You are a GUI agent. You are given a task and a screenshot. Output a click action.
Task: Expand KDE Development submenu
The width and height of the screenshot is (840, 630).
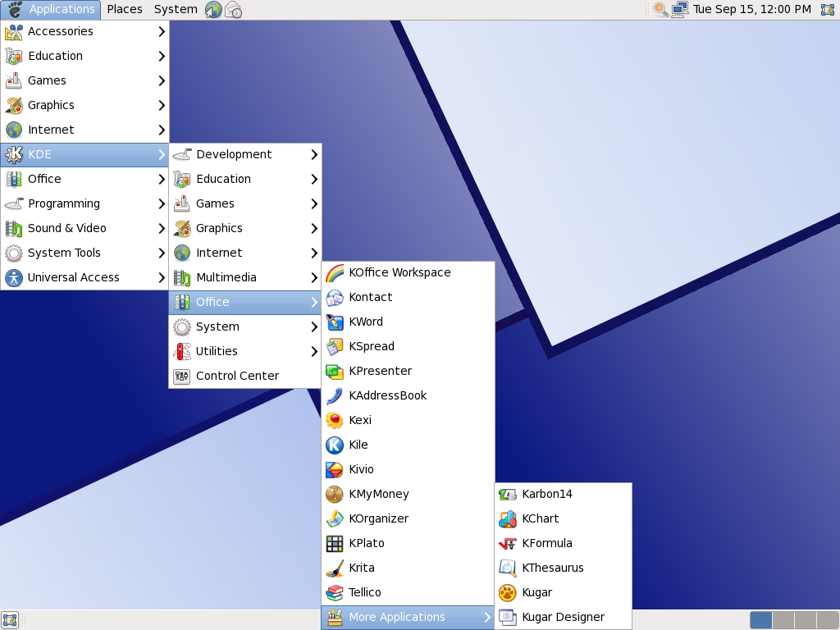click(x=244, y=155)
